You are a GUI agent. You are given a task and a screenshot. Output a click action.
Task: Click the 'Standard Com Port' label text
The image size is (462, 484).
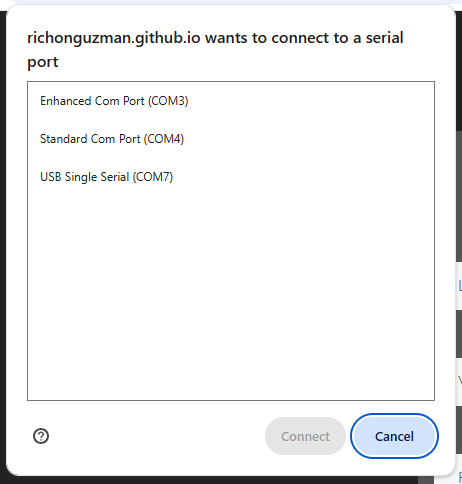coord(90,139)
